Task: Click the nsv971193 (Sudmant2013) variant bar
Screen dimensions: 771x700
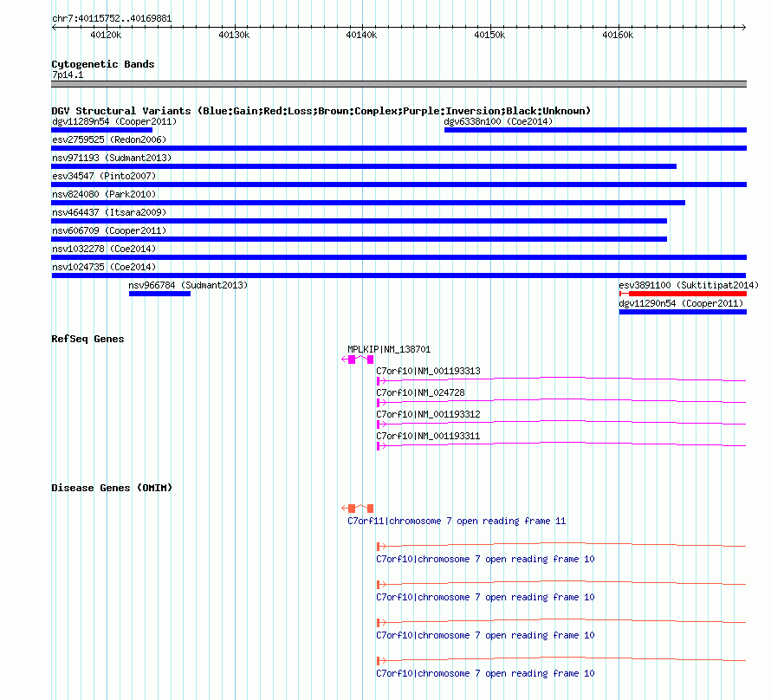Action: [x=364, y=166]
